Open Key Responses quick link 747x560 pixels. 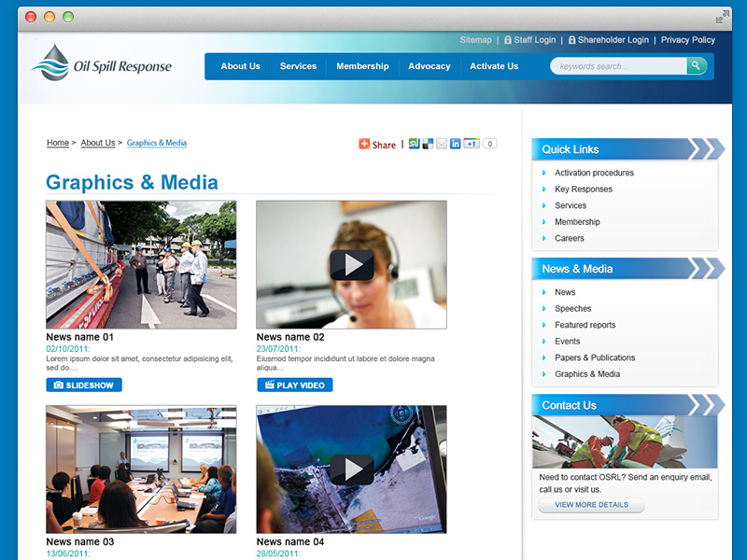[x=583, y=189]
